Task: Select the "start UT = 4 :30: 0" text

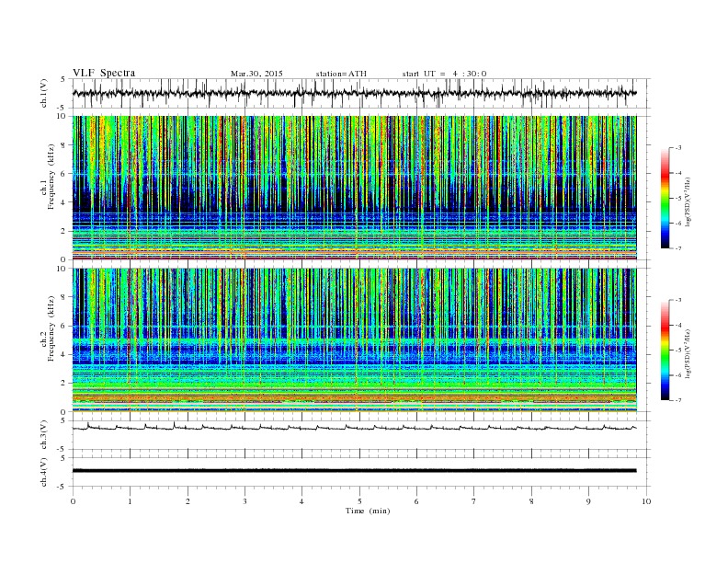Action: 444,74
